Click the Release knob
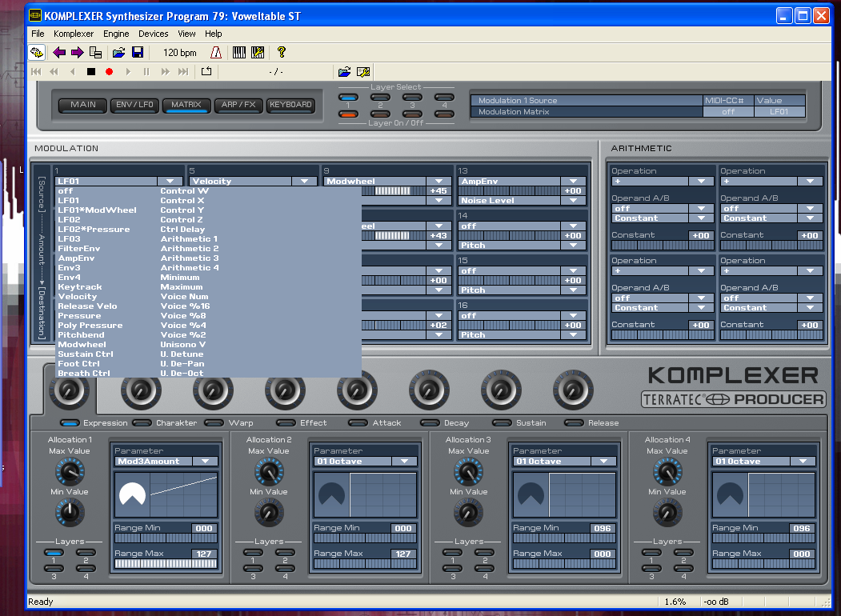 (x=573, y=391)
